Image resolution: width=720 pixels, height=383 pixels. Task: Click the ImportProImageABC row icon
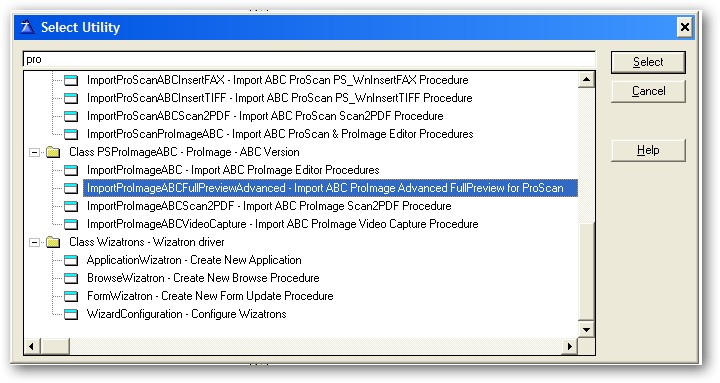point(71,170)
